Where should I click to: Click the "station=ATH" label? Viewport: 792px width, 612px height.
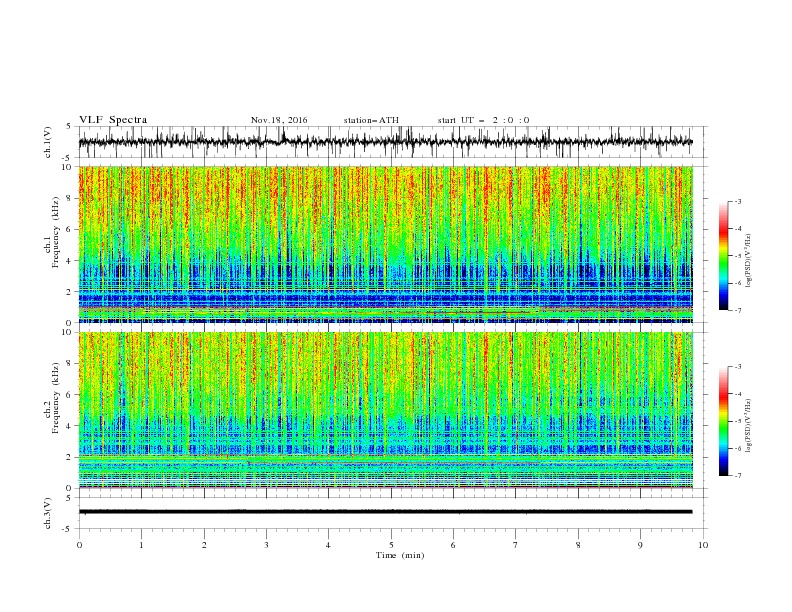371,120
